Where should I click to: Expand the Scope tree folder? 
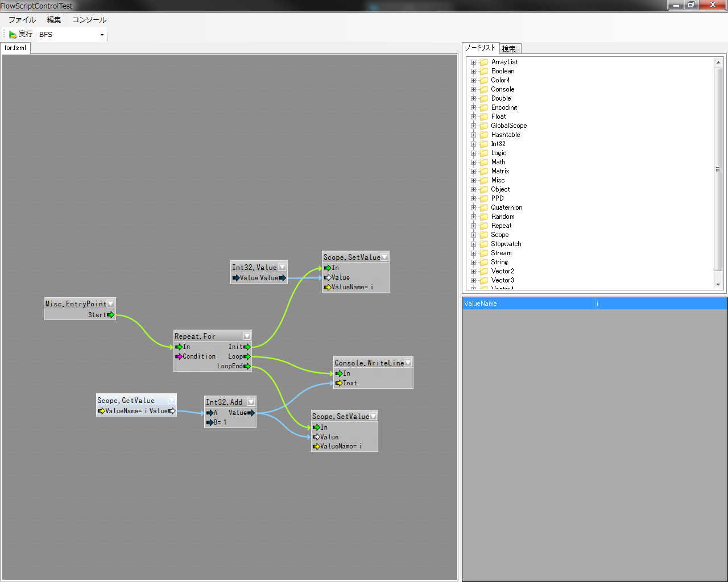[x=473, y=235]
